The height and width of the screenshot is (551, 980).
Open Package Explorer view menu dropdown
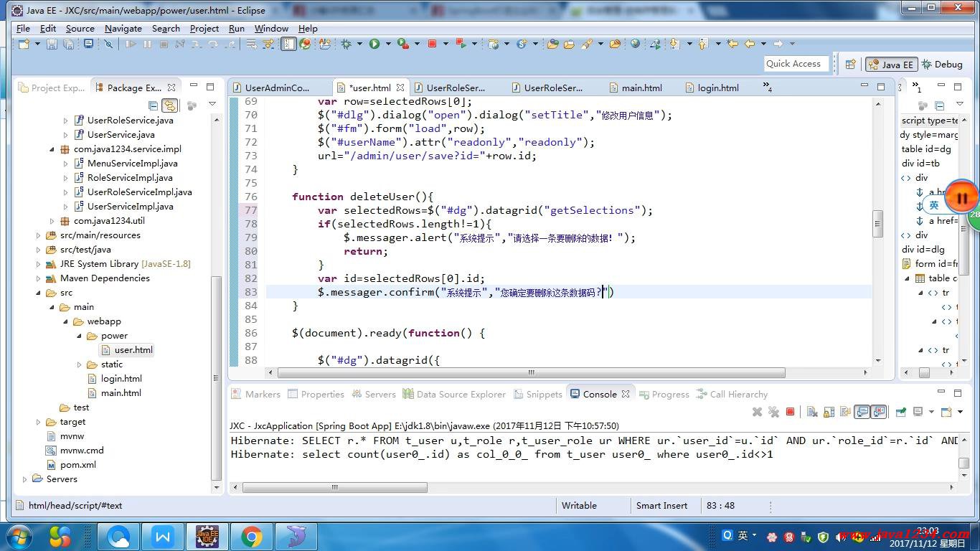click(212, 105)
